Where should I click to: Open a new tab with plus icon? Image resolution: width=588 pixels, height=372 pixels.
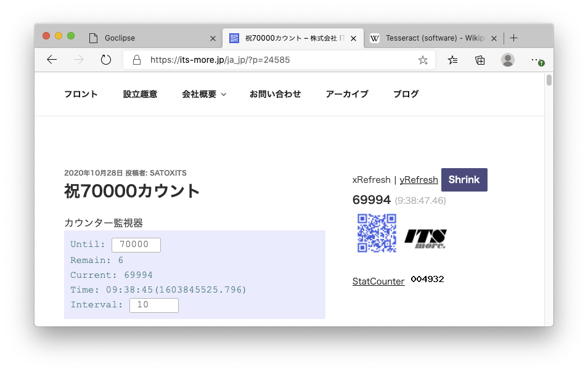[x=514, y=38]
